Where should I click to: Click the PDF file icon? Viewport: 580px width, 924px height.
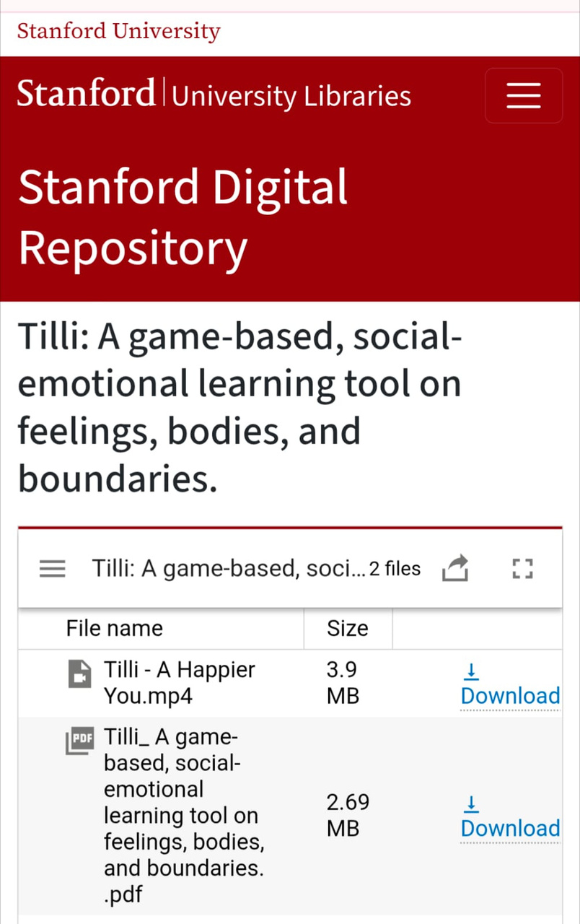[x=79, y=741]
